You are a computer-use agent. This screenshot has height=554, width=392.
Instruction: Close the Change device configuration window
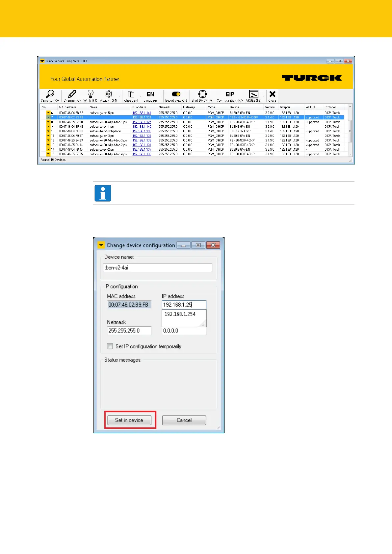click(x=213, y=245)
